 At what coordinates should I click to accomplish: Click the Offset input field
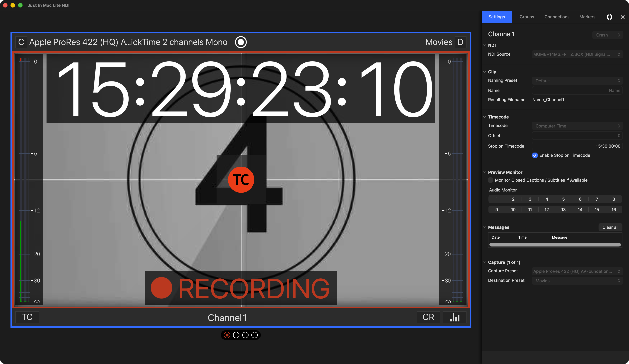[577, 136]
